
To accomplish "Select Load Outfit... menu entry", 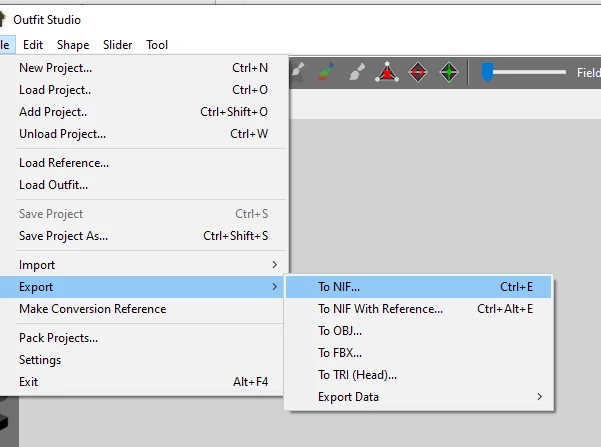I will pyautogui.click(x=143, y=185).
